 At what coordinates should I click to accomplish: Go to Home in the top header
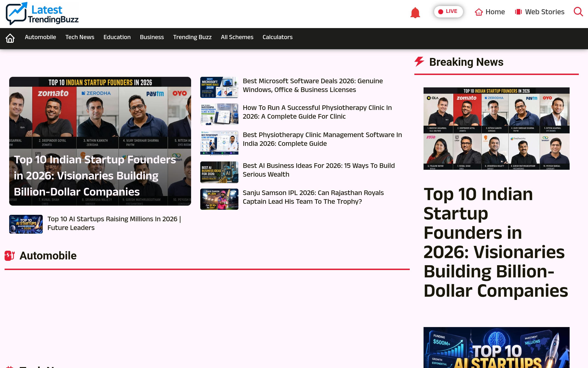click(490, 12)
